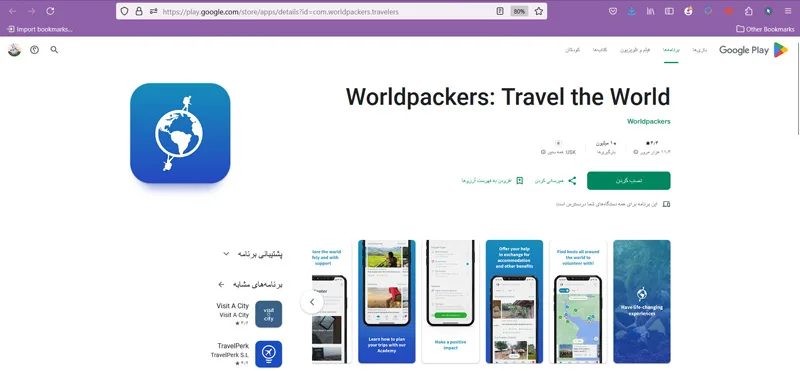This screenshot has height=371, width=800.
Task: Click the address bar URL field
Action: [x=327, y=11]
